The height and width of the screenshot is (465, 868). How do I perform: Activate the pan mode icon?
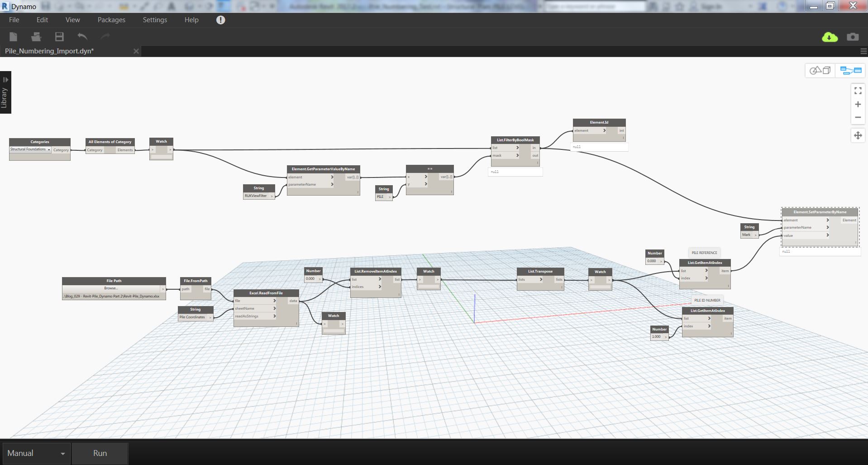pos(858,135)
